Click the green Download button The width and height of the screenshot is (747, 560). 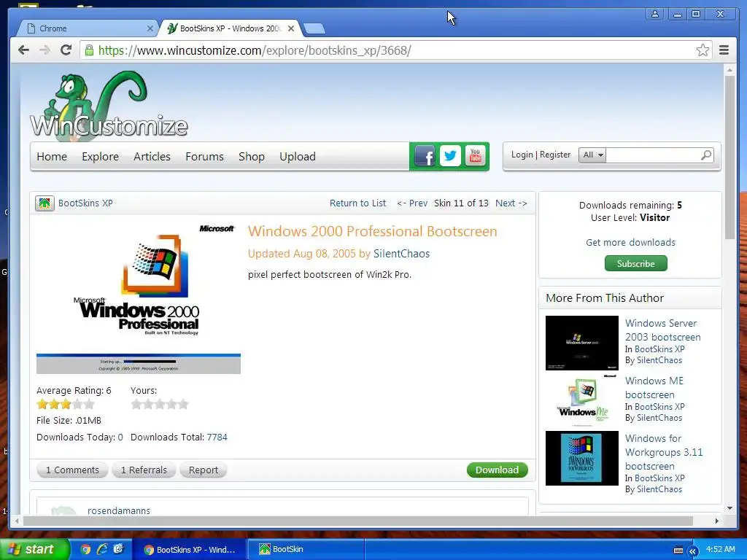point(497,470)
